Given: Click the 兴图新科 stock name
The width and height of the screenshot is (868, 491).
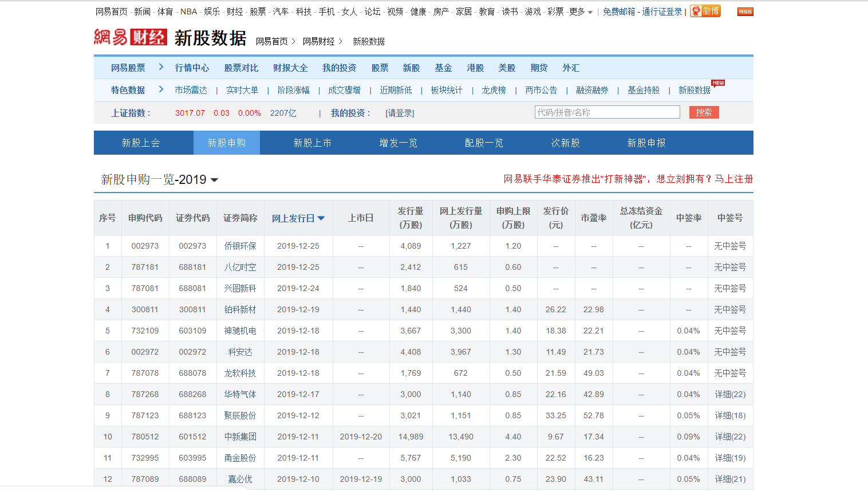Looking at the screenshot, I should [x=240, y=288].
